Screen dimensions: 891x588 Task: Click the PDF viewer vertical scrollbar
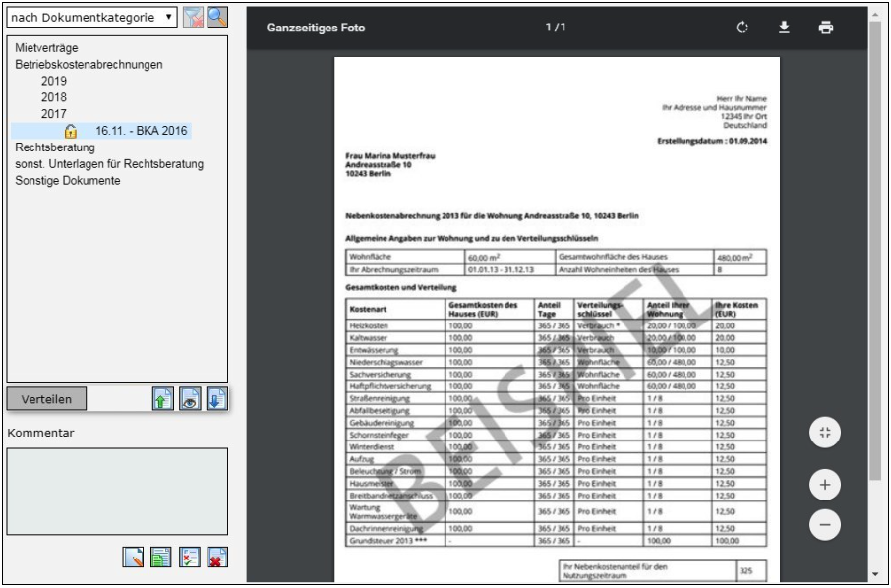(875, 250)
